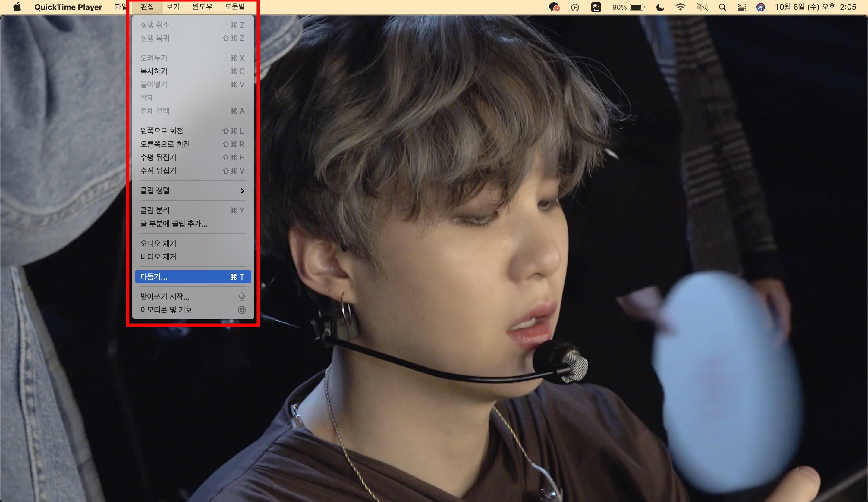Switch Korean input source icon

point(596,7)
